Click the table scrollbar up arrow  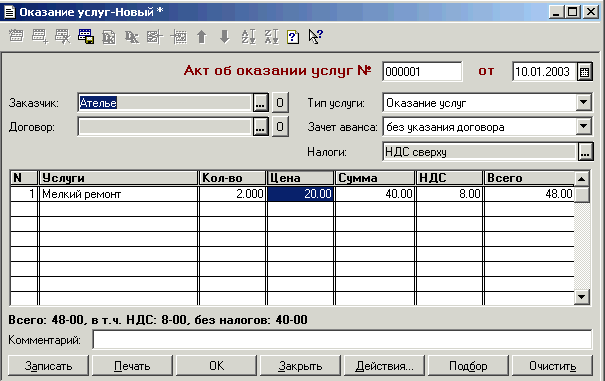click(x=582, y=179)
